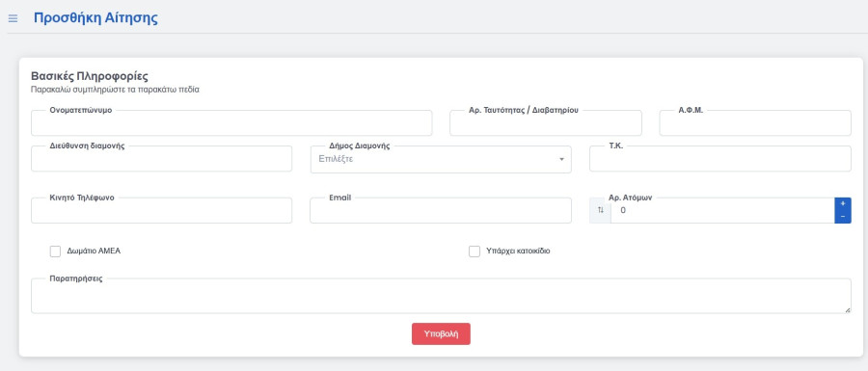Decrease Αρ. Ατόμων with the minus button
868x371 pixels.
coord(843,217)
